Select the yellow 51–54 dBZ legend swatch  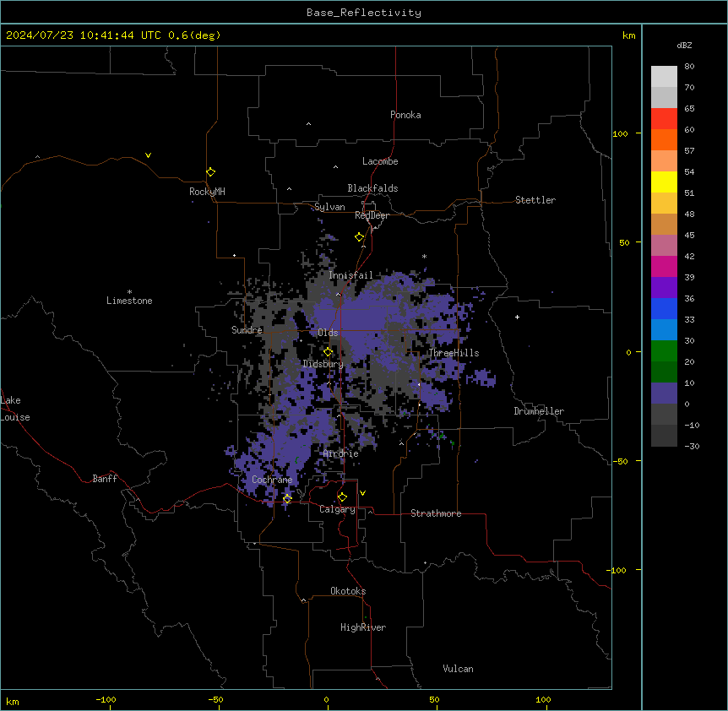(x=664, y=182)
